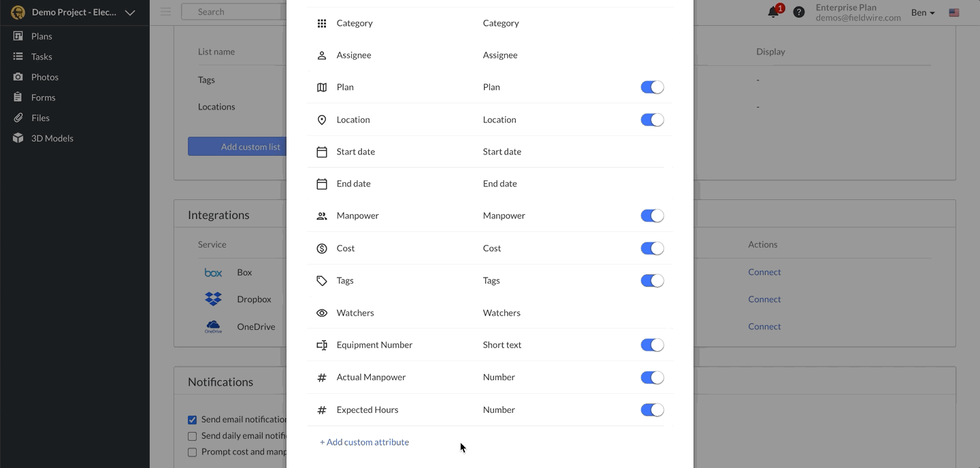Open the Ben user menu dropdown

coord(923,12)
